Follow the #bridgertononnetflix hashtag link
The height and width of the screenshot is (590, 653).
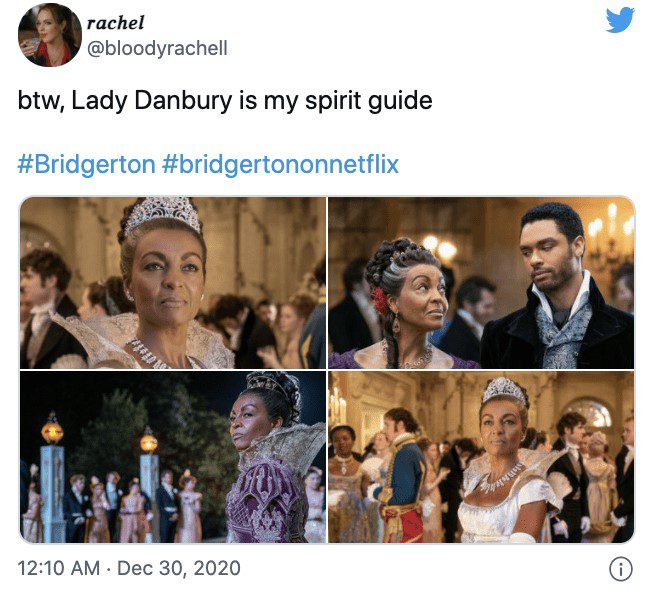pos(280,164)
